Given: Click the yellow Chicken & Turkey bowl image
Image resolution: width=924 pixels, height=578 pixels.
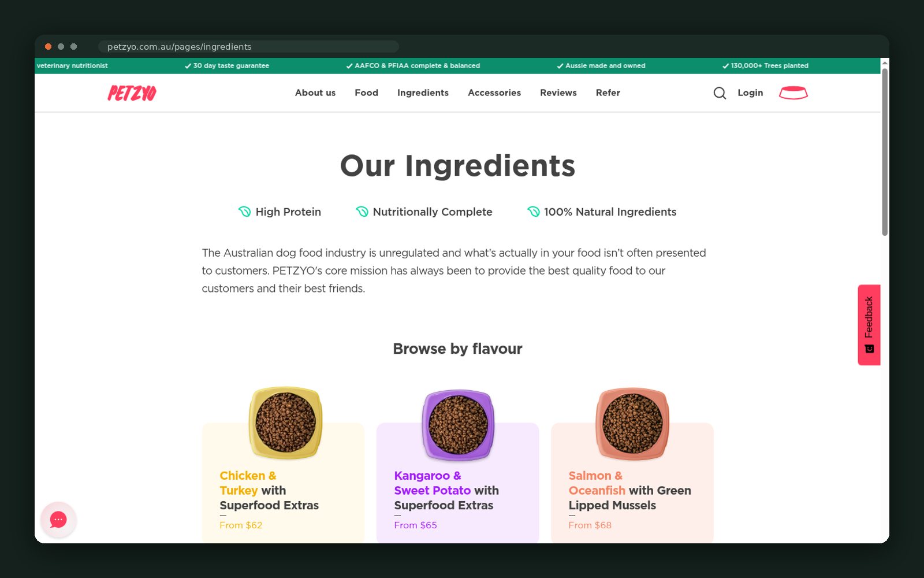Looking at the screenshot, I should (285, 423).
